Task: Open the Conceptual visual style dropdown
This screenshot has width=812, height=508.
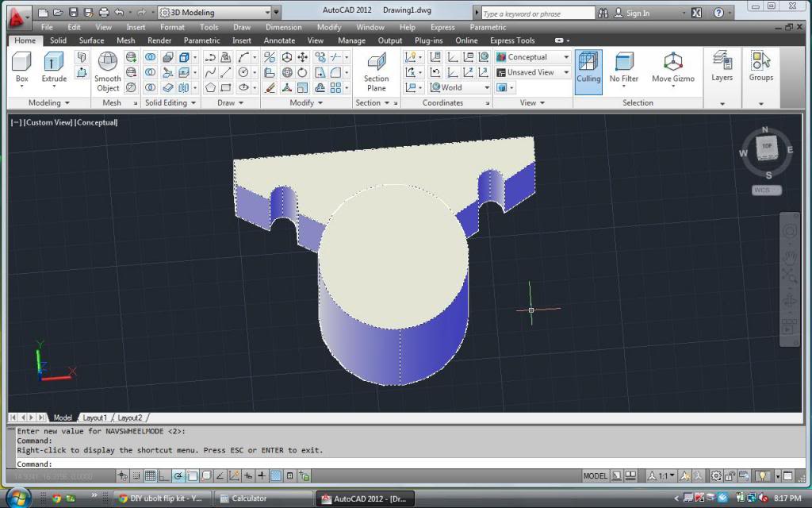Action: 533,57
